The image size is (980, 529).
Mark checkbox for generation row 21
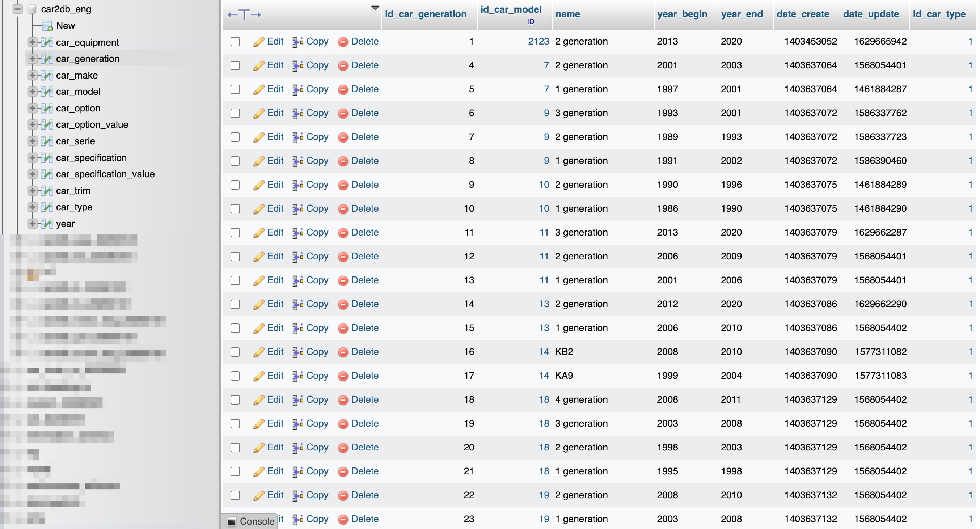pyautogui.click(x=235, y=471)
